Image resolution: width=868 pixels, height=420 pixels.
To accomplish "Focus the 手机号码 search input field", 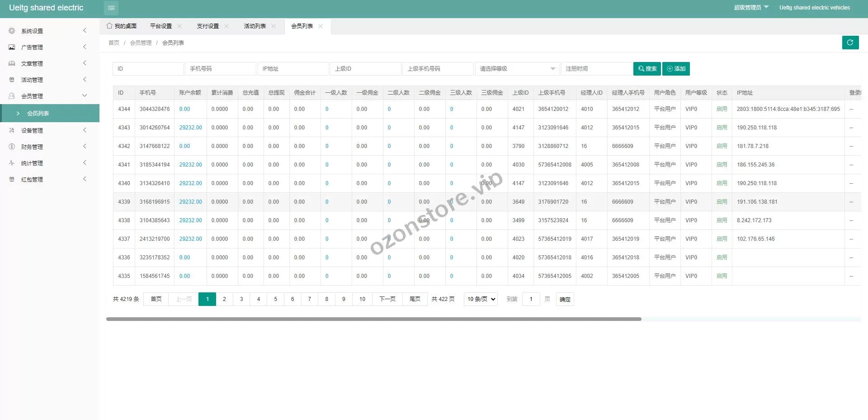I will click(220, 69).
